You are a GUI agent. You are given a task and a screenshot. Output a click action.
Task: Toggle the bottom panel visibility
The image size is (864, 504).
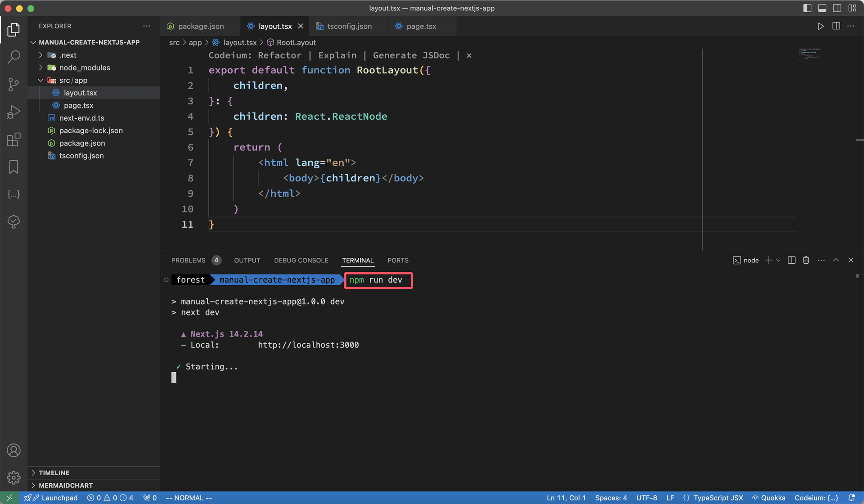[x=822, y=8]
